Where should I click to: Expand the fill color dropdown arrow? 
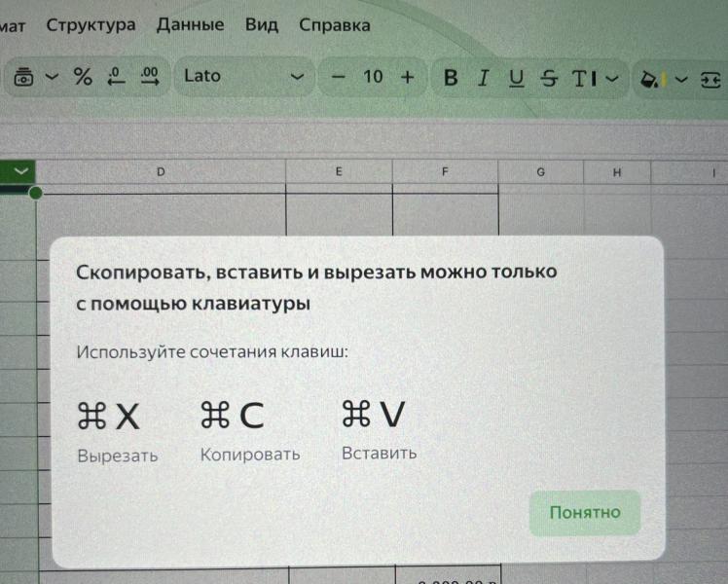680,78
